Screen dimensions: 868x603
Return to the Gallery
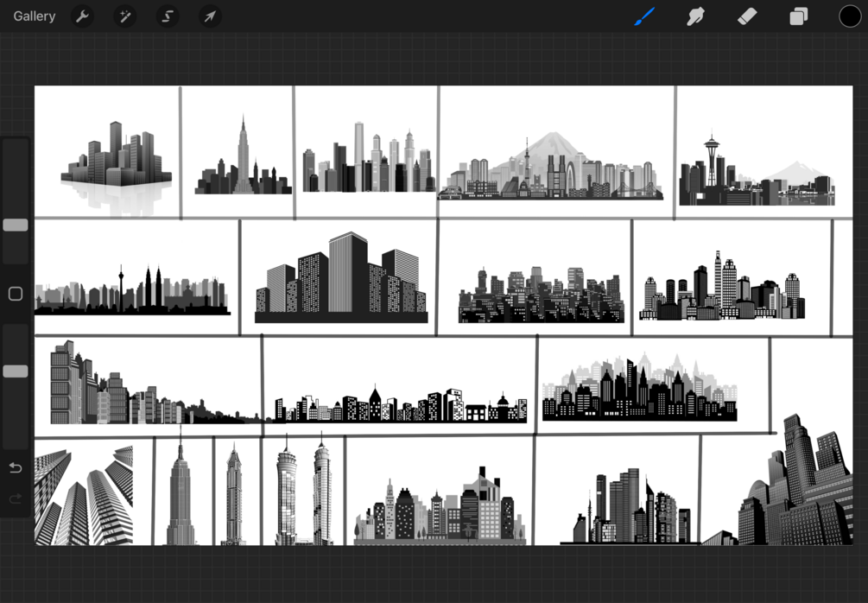click(x=34, y=16)
